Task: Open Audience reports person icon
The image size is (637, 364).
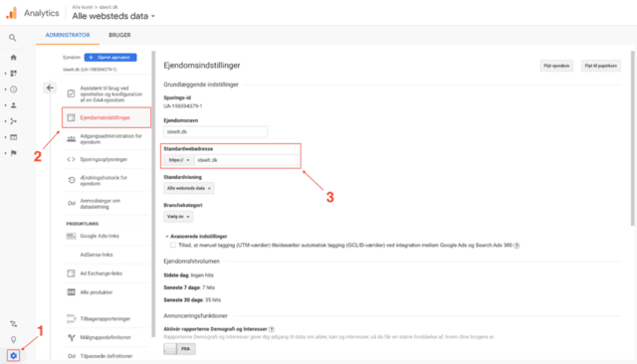Action: [x=13, y=105]
